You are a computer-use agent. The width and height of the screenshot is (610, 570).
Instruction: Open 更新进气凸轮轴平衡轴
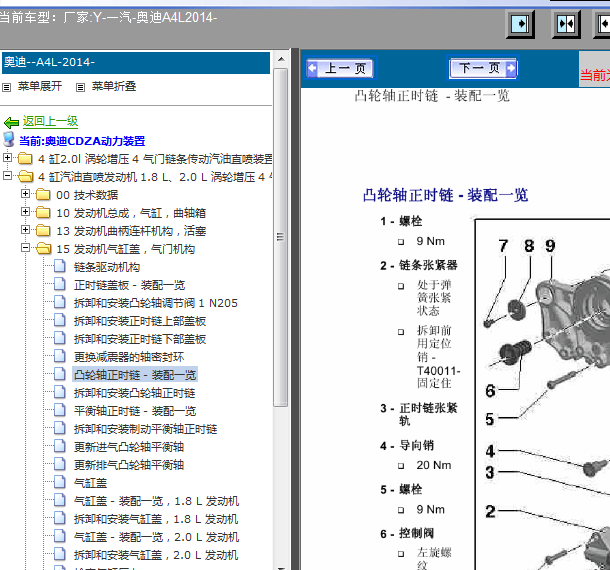click(x=129, y=447)
